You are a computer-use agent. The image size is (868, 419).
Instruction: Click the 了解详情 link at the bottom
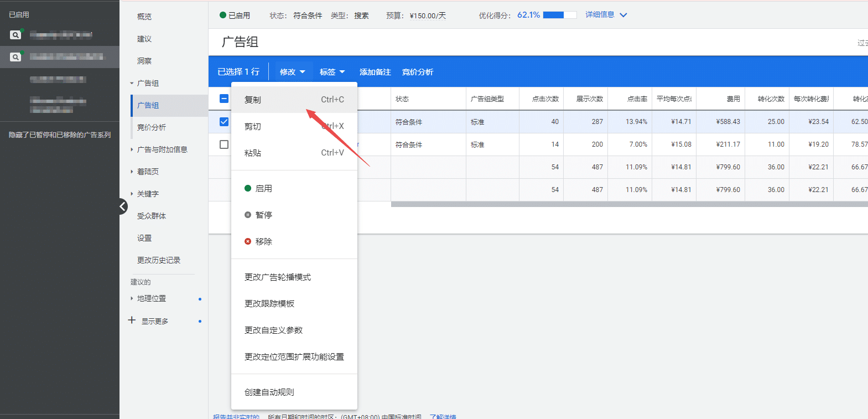[x=443, y=417]
